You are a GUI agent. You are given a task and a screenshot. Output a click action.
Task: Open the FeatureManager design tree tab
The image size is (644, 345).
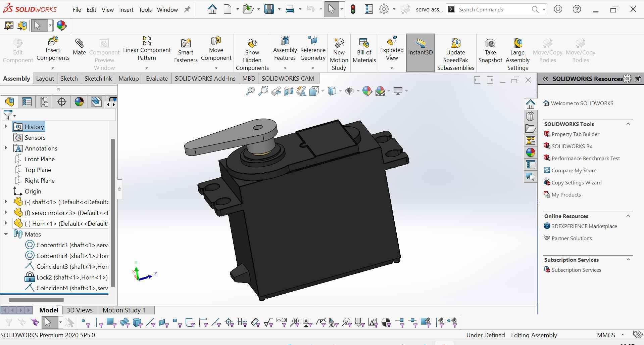(10, 101)
